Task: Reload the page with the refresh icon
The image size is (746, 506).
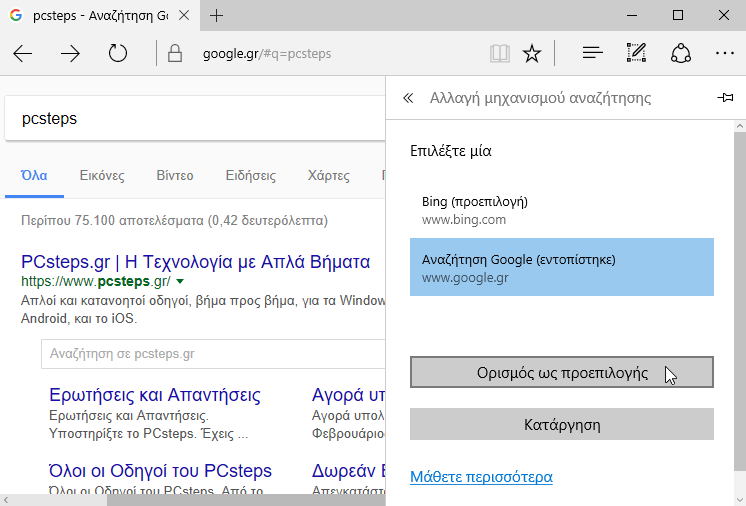Action: (118, 53)
